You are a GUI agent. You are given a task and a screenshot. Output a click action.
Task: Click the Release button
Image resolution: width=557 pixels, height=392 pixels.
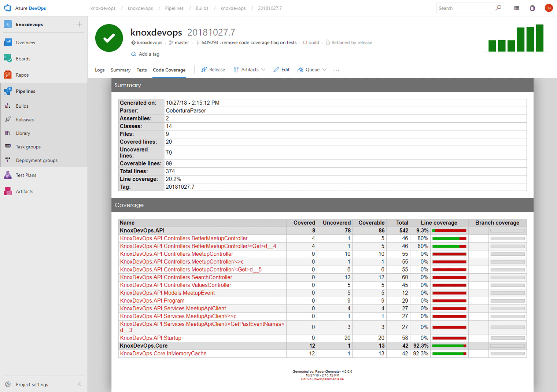click(x=213, y=70)
